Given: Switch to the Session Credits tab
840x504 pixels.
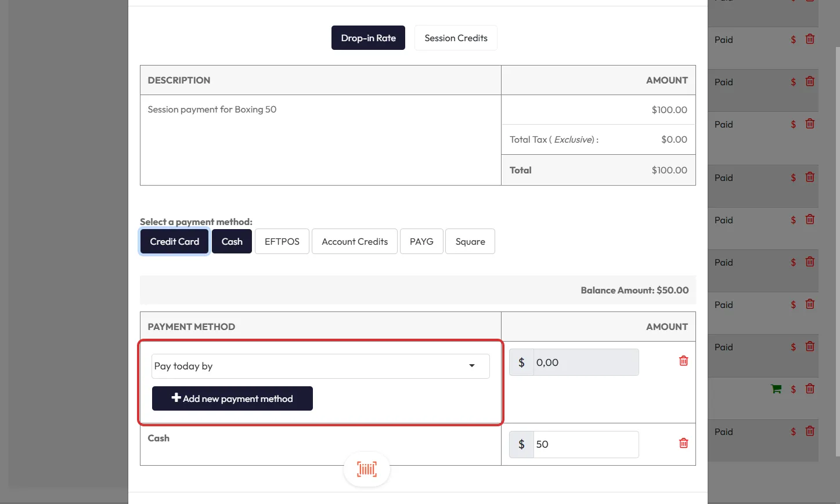Looking at the screenshot, I should click(456, 38).
